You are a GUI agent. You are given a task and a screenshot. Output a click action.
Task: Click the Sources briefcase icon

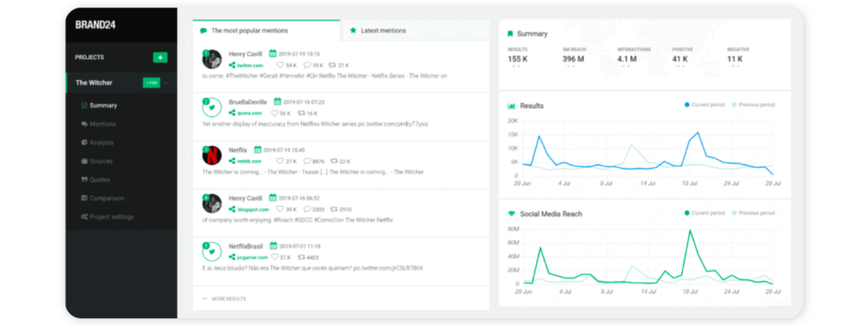pyautogui.click(x=84, y=161)
